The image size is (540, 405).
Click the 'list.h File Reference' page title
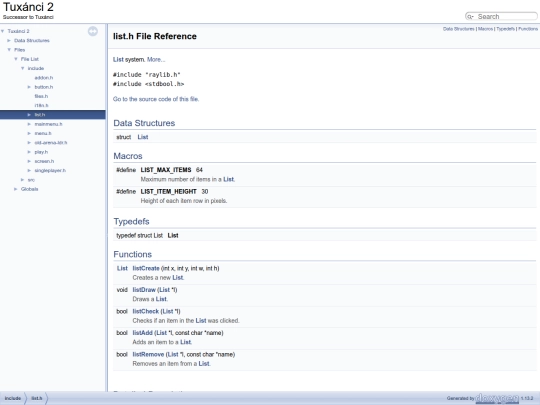pyautogui.click(x=155, y=36)
